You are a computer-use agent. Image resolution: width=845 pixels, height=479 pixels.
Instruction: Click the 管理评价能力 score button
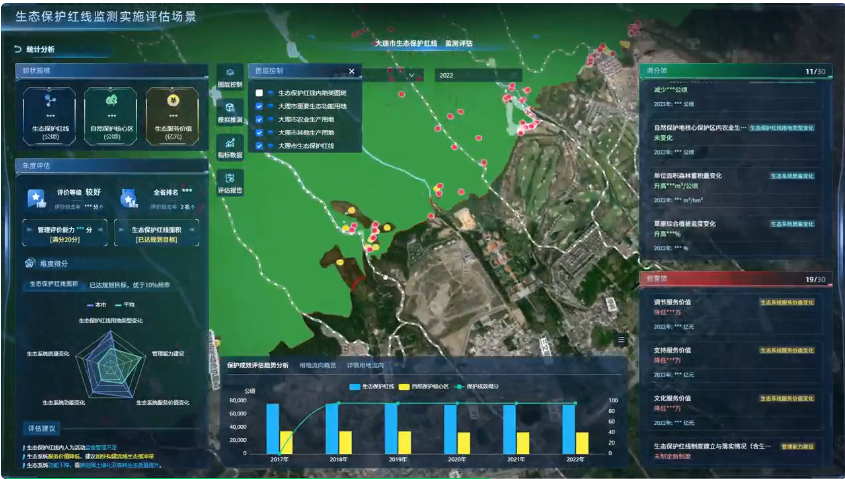pyautogui.click(x=65, y=233)
